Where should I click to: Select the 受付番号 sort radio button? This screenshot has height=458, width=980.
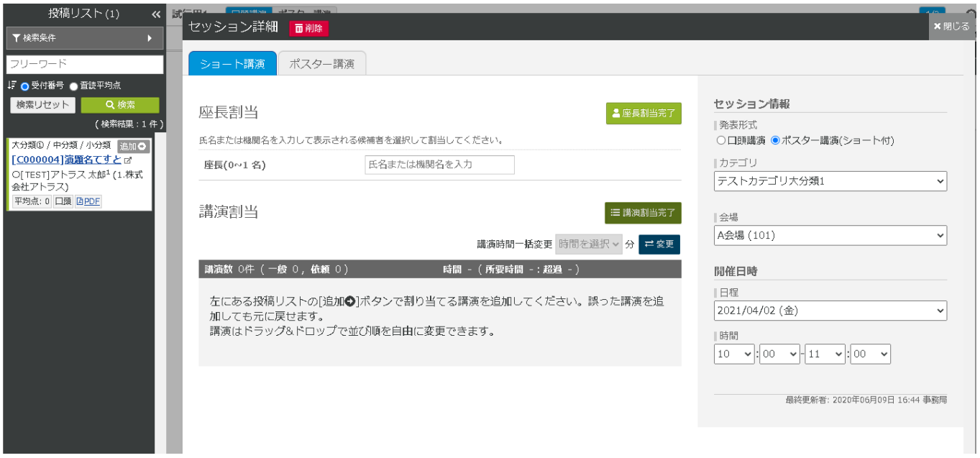[x=24, y=85]
